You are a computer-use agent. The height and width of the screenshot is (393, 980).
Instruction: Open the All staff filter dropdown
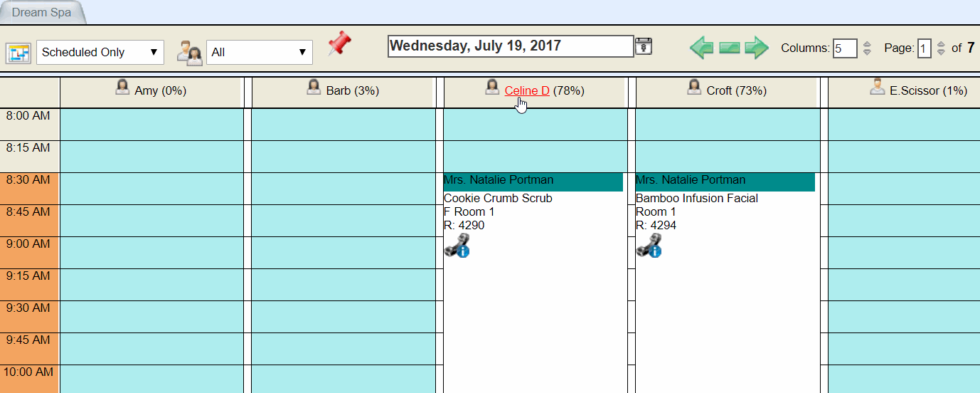[x=260, y=52]
